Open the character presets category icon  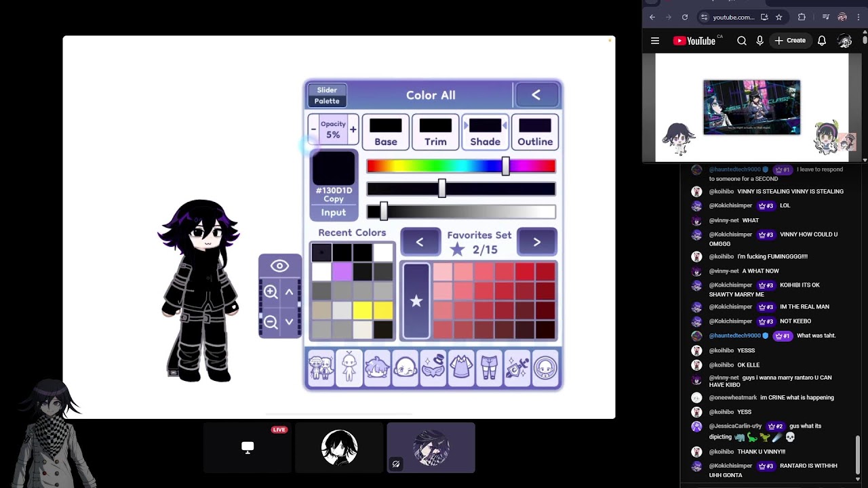[321, 367]
